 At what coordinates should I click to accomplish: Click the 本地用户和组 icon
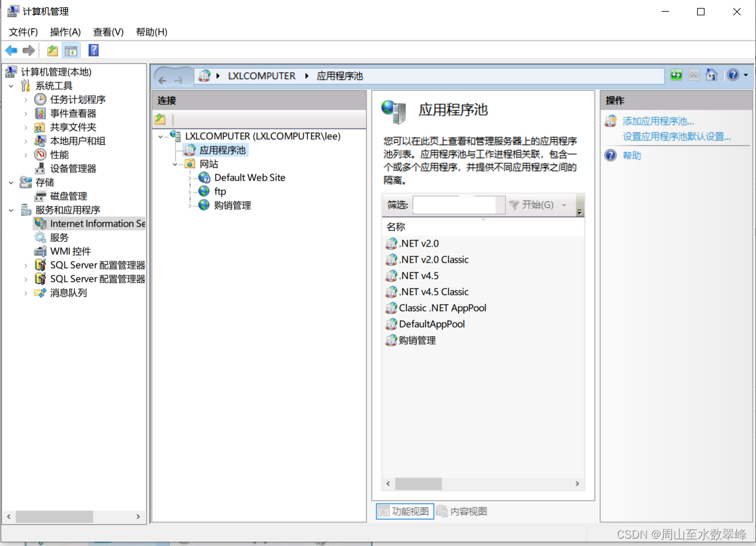tap(40, 141)
